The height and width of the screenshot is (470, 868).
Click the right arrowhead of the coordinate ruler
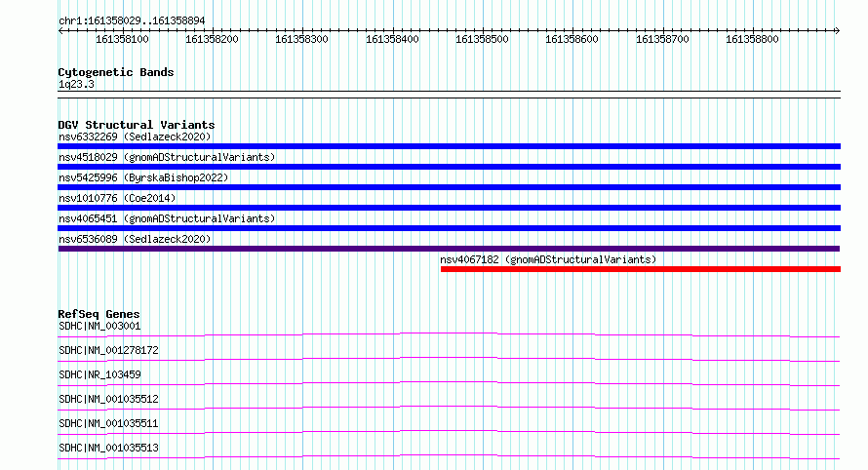837,31
